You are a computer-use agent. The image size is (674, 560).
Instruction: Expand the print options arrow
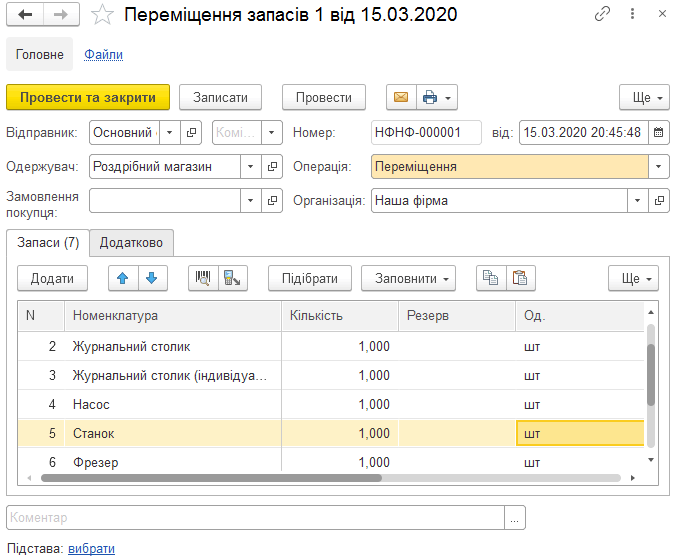[448, 98]
